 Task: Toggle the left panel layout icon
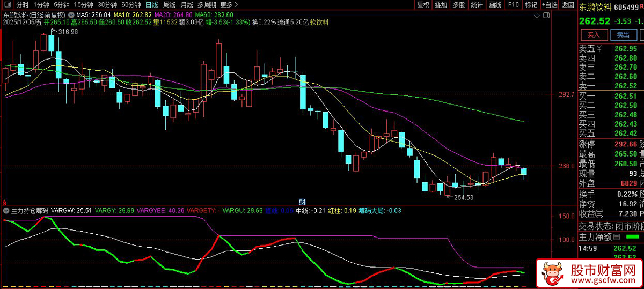(6, 5)
